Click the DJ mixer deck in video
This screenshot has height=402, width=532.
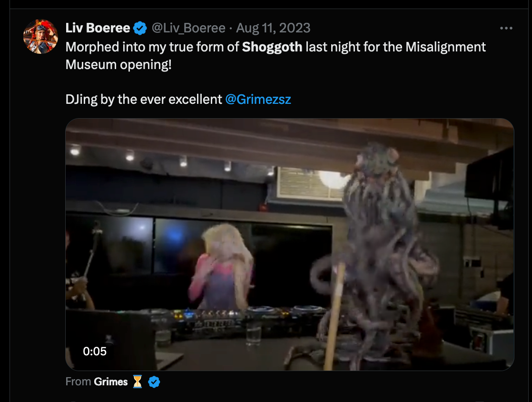pyautogui.click(x=237, y=318)
